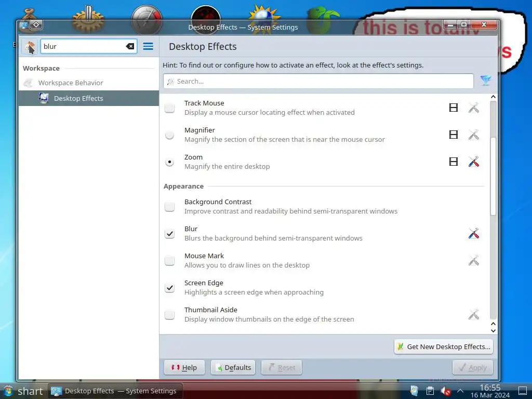Viewport: 532px width, 399px height.
Task: Clear the blur sidebar search text
Action: point(130,46)
